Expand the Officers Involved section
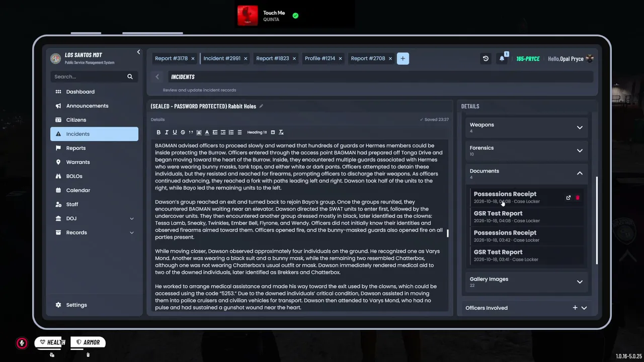This screenshot has width=644, height=362. click(584, 308)
